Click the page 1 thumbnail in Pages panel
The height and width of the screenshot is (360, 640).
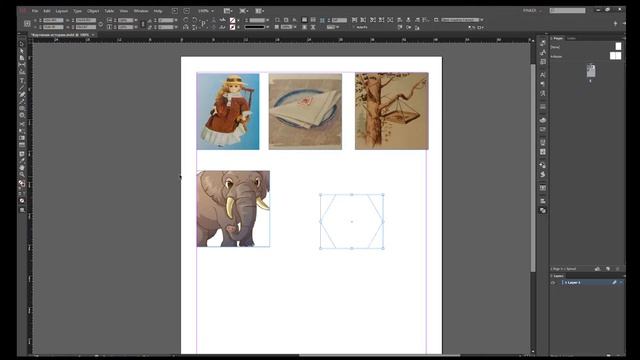(591, 71)
